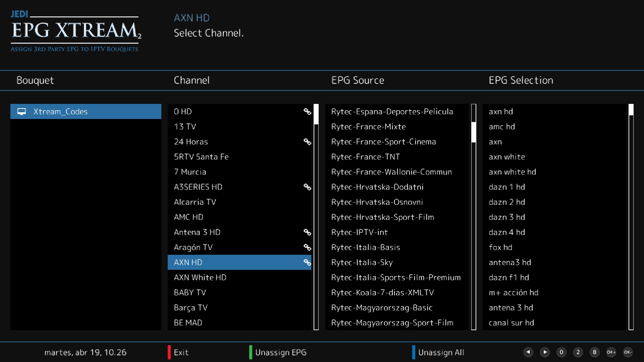
Task: Click the monitor icon beside Xtream_Codes
Action: point(22,112)
